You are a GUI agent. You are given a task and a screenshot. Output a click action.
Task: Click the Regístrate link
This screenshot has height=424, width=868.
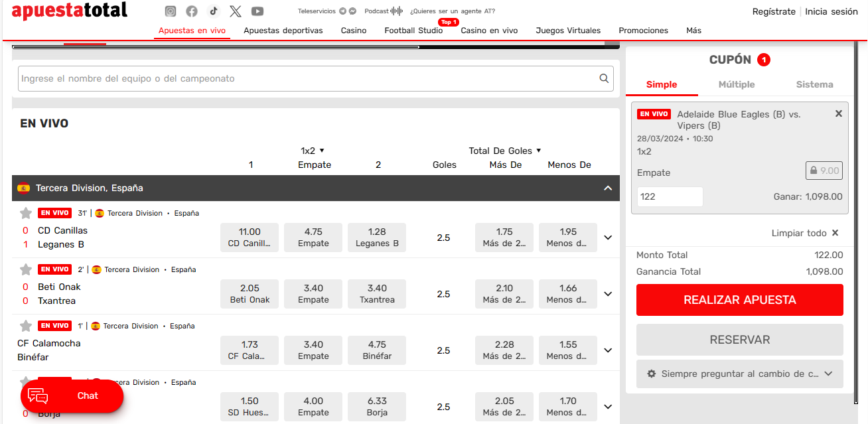(774, 11)
